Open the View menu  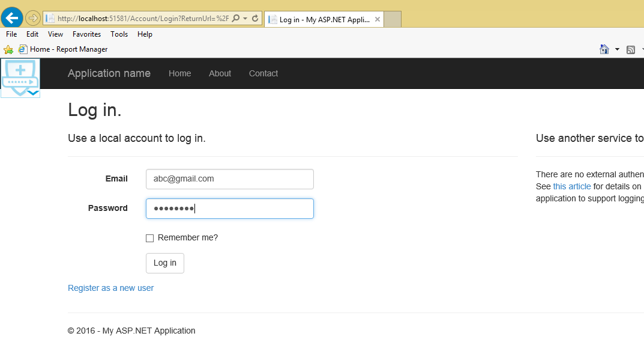(x=55, y=34)
